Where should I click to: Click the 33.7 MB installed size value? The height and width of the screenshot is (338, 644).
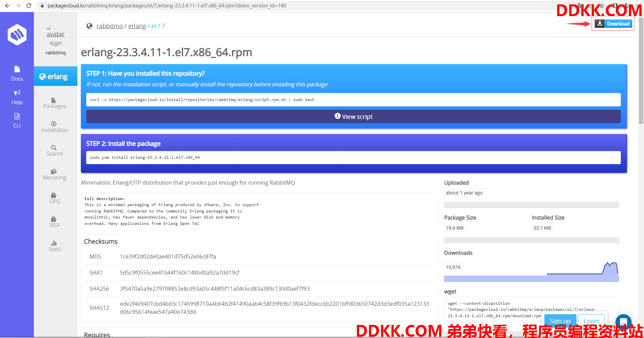(542, 228)
